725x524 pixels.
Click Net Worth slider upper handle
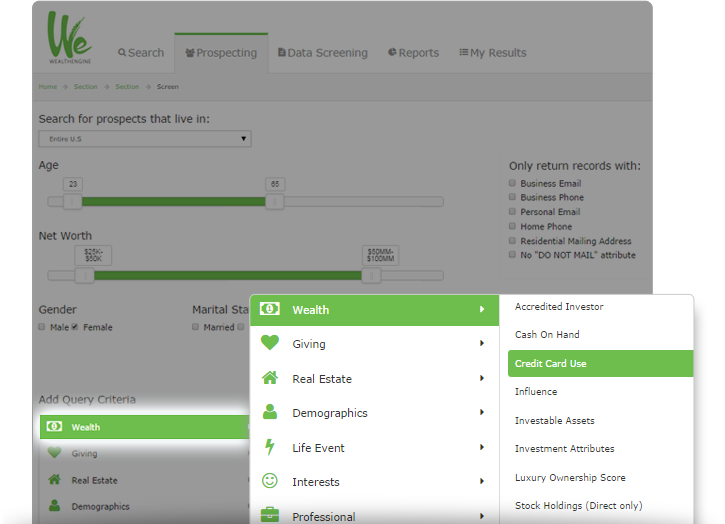pyautogui.click(x=371, y=276)
